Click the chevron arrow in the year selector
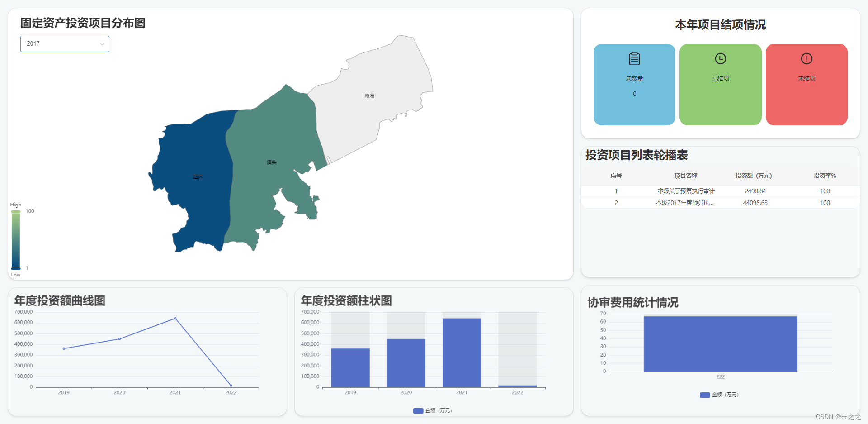Screen dimensions: 868x424 pos(102,43)
